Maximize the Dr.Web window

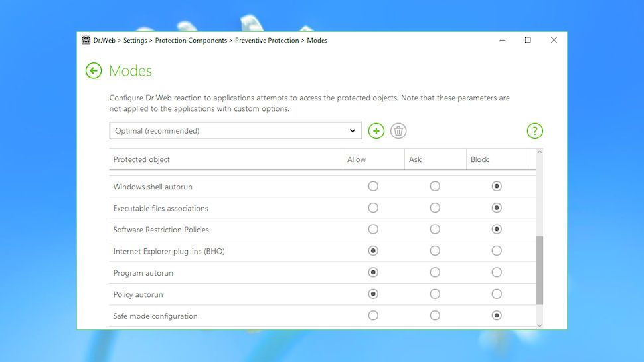pos(528,40)
